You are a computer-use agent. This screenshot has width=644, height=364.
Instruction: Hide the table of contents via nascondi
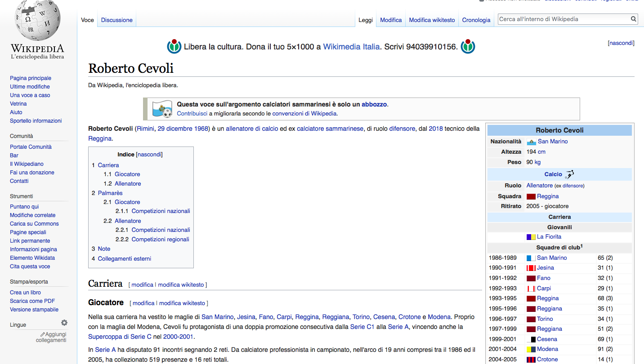[149, 155]
